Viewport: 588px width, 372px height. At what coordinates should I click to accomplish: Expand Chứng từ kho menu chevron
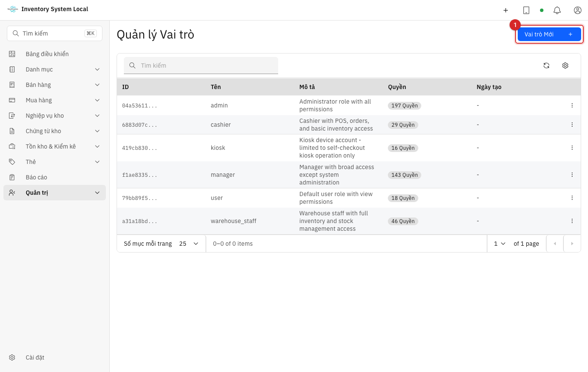click(x=97, y=131)
